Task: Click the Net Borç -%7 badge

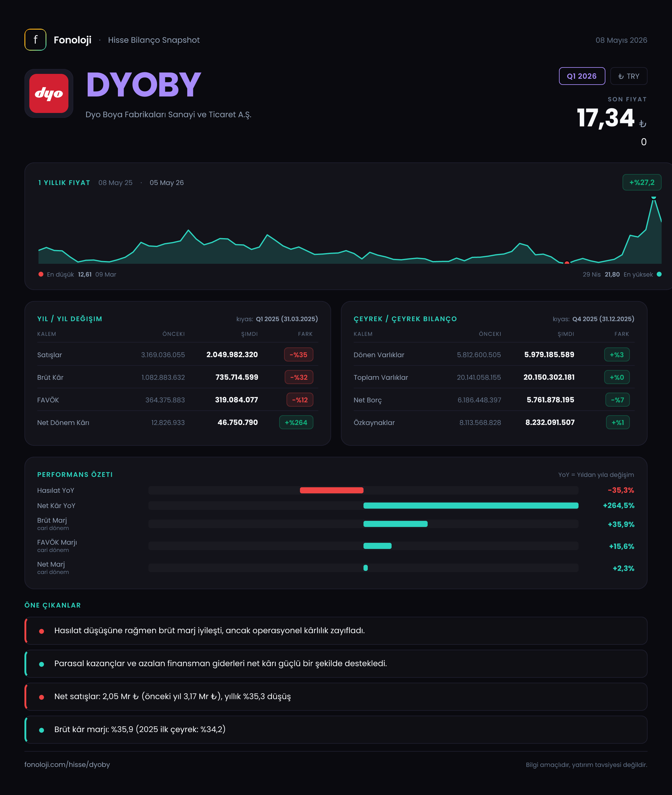Action: pyautogui.click(x=618, y=400)
